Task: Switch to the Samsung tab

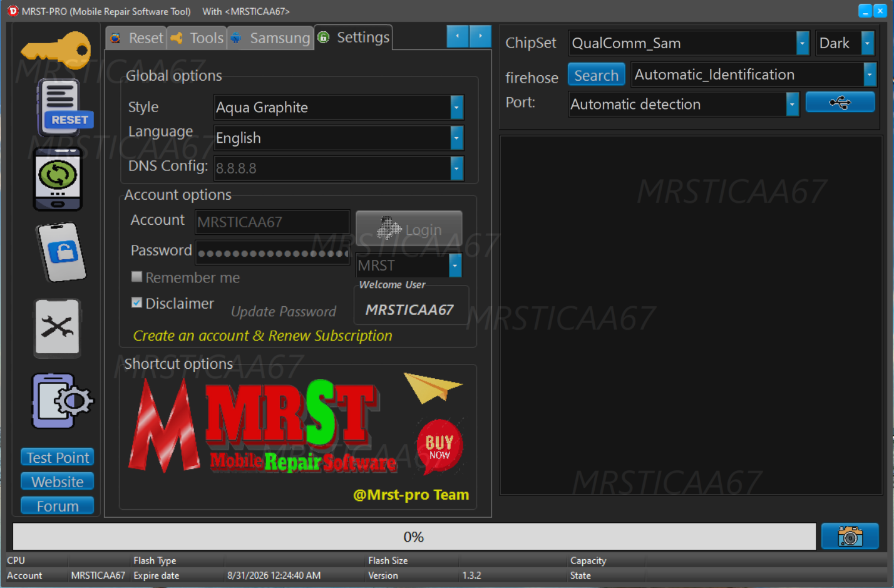Action: coord(270,38)
